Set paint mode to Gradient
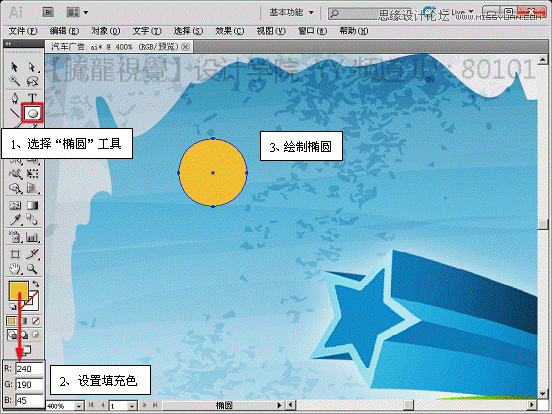The height and width of the screenshot is (414, 552). (x=24, y=321)
